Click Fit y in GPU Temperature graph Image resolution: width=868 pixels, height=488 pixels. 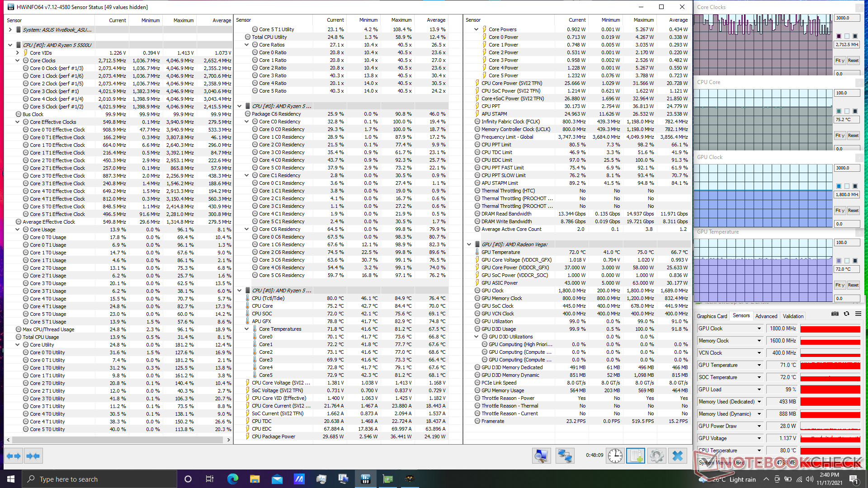pos(840,285)
